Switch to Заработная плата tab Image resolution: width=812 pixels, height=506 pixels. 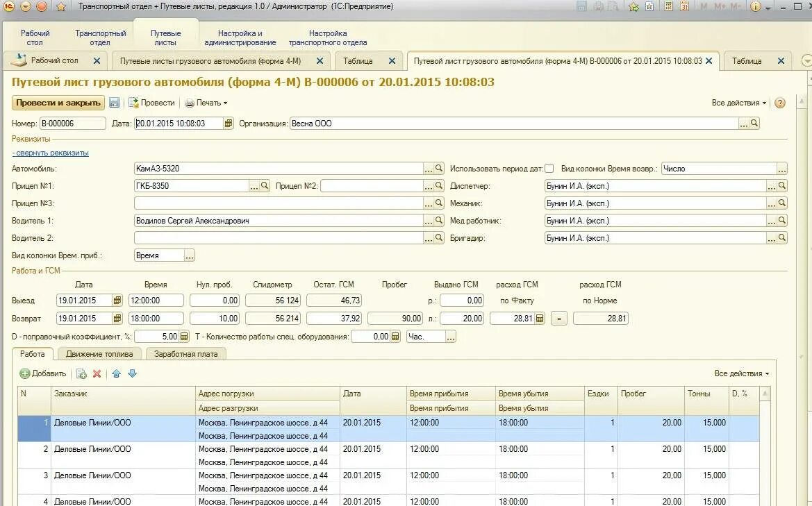coord(186,354)
